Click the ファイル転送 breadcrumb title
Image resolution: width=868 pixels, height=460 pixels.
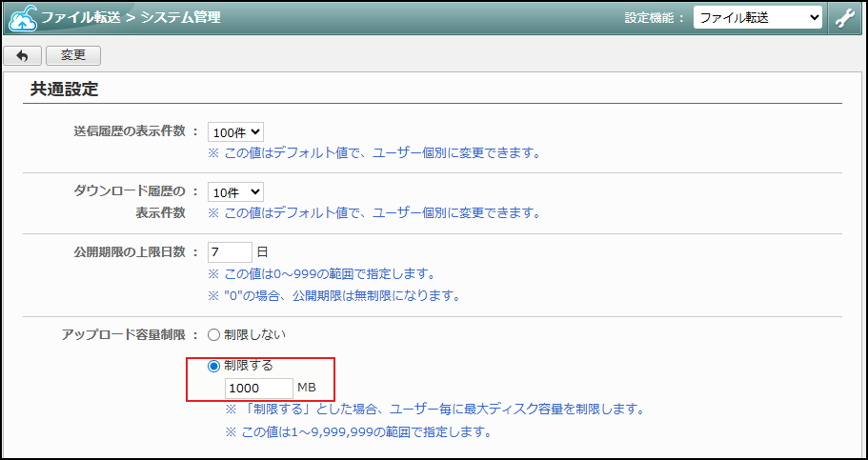[80, 18]
